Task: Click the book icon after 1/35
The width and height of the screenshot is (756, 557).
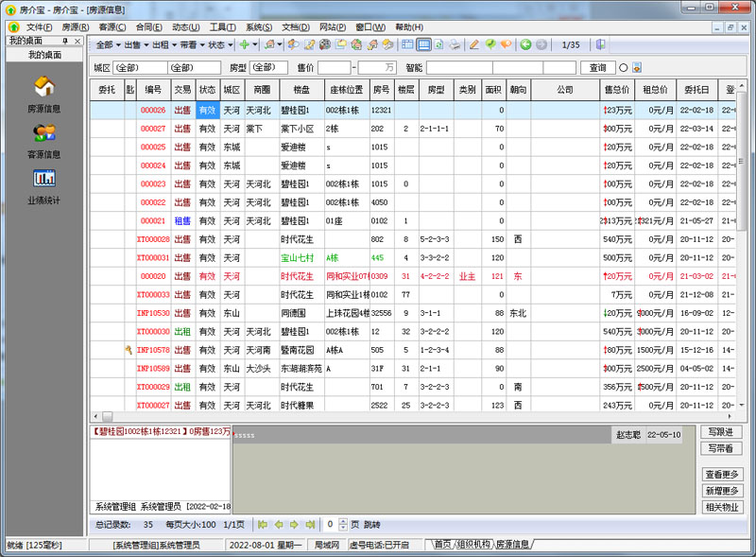Action: pos(600,44)
